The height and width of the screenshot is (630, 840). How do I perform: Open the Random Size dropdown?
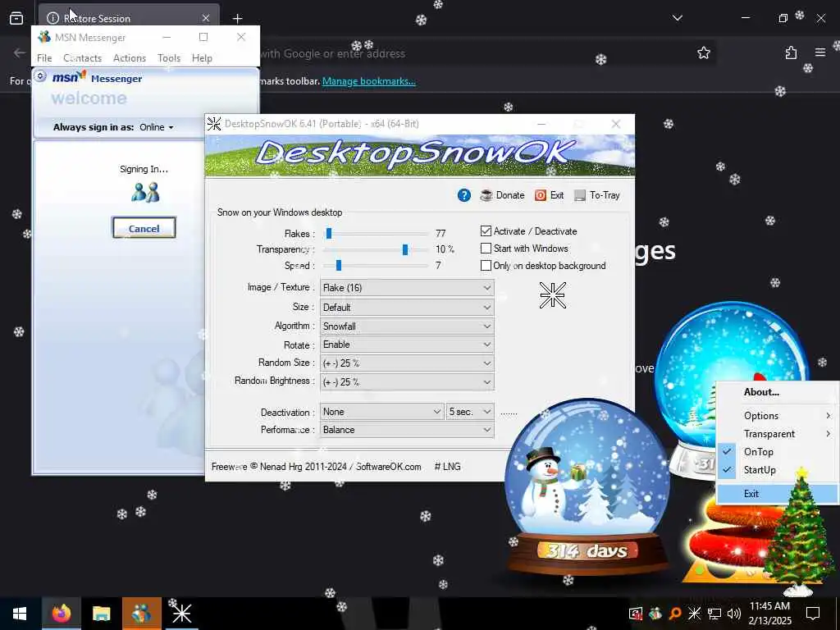coord(407,363)
